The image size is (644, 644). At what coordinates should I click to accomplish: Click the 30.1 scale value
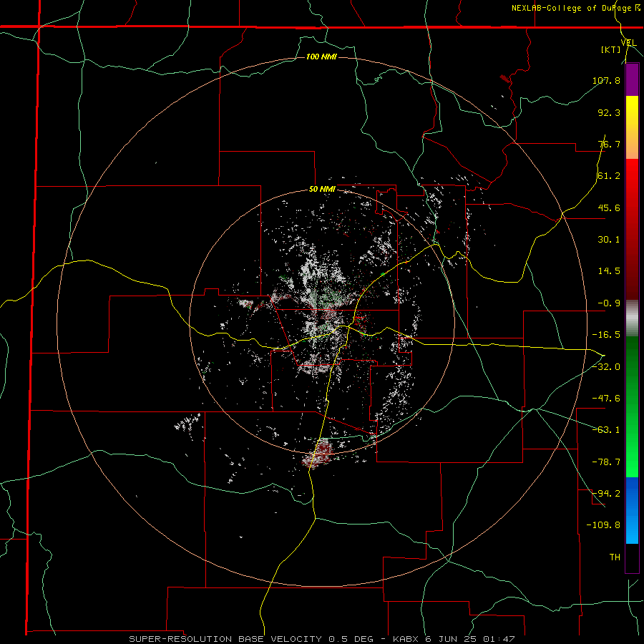[x=609, y=240]
